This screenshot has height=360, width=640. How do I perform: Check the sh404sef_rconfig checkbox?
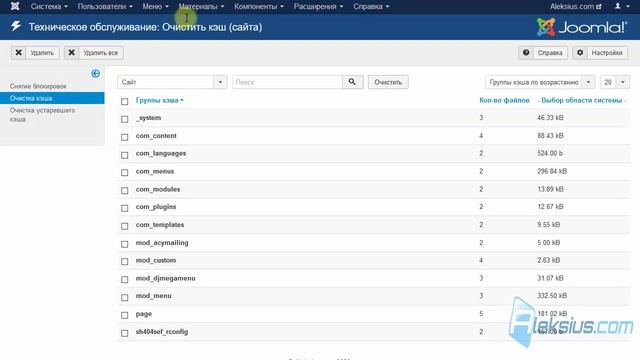124,333
